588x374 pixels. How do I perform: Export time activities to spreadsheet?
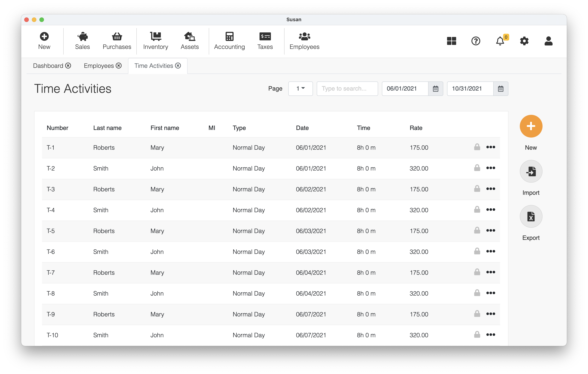[x=531, y=216]
